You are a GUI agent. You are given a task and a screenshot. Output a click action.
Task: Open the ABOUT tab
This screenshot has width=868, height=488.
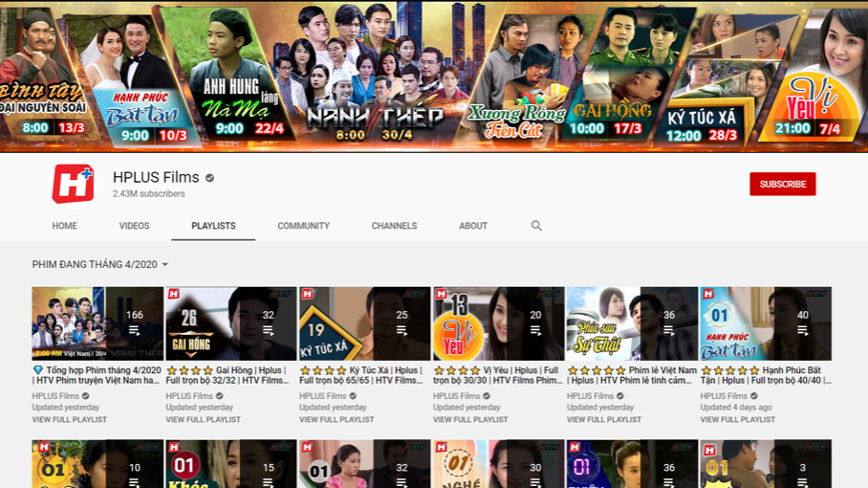point(473,226)
